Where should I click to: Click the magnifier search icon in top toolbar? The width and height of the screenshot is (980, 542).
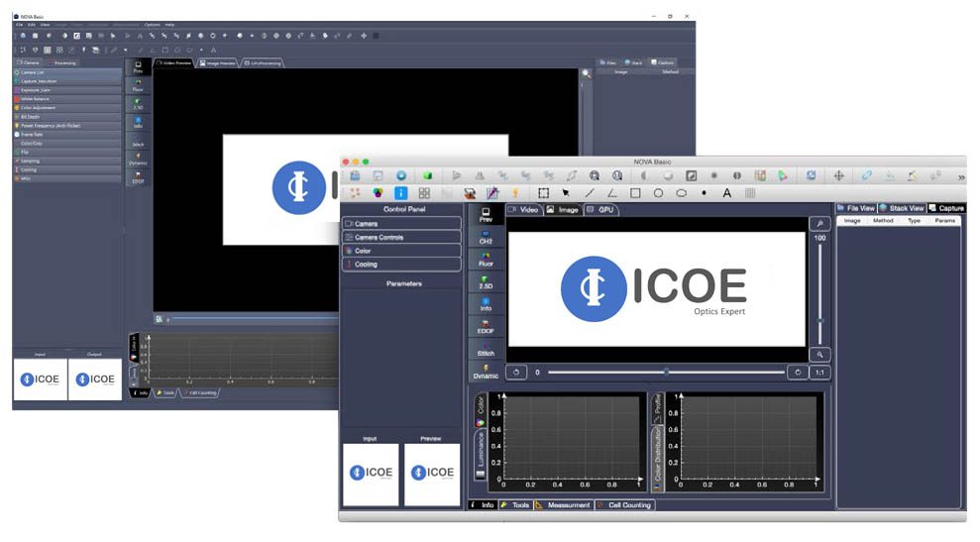pos(595,176)
